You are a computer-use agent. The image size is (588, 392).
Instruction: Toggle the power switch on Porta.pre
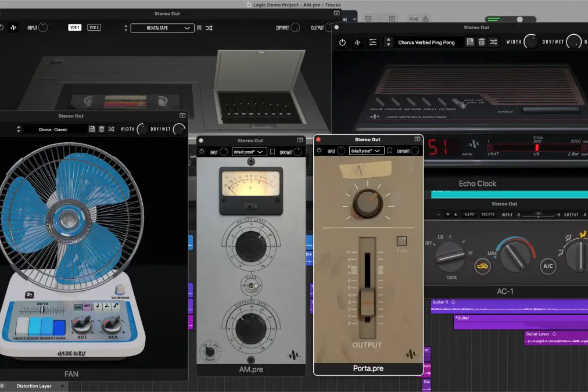(x=318, y=151)
